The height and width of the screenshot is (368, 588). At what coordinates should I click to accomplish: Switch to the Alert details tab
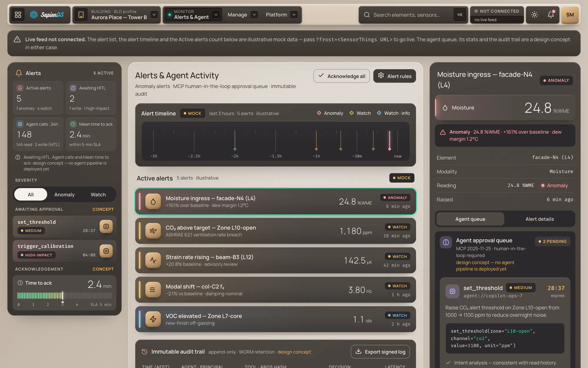539,219
